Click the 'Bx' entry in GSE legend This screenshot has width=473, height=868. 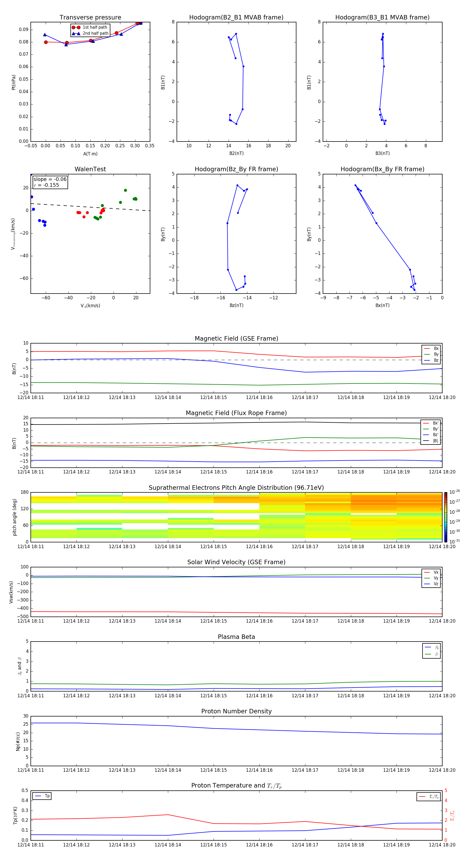tap(431, 349)
